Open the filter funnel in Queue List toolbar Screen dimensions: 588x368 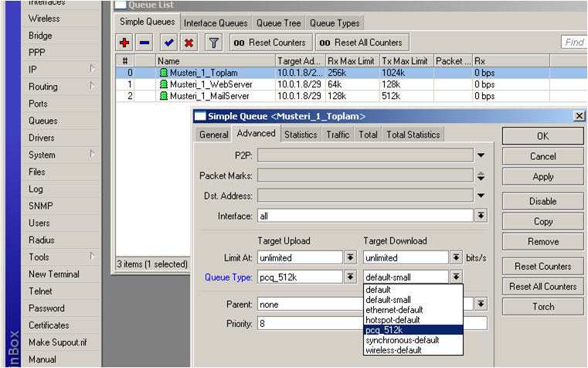click(214, 43)
